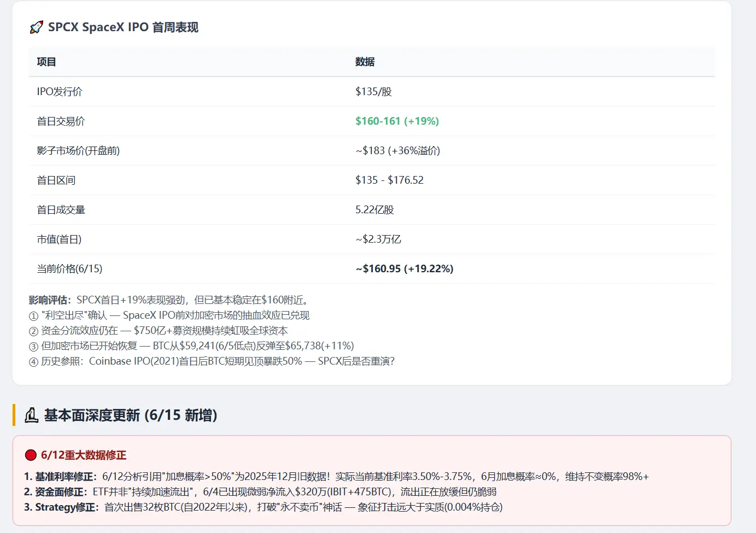Select the 5.22亿股 value
756x533 pixels.
pos(375,210)
